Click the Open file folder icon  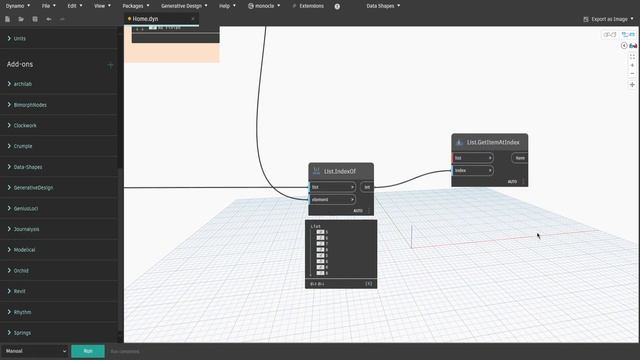click(x=21, y=19)
